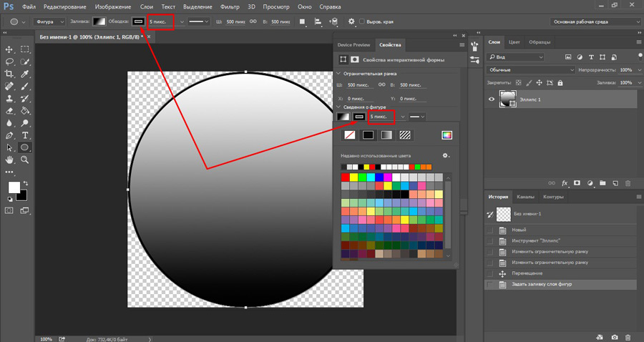Open the Фигура tool mode dropdown
644x342 pixels.
(49, 21)
